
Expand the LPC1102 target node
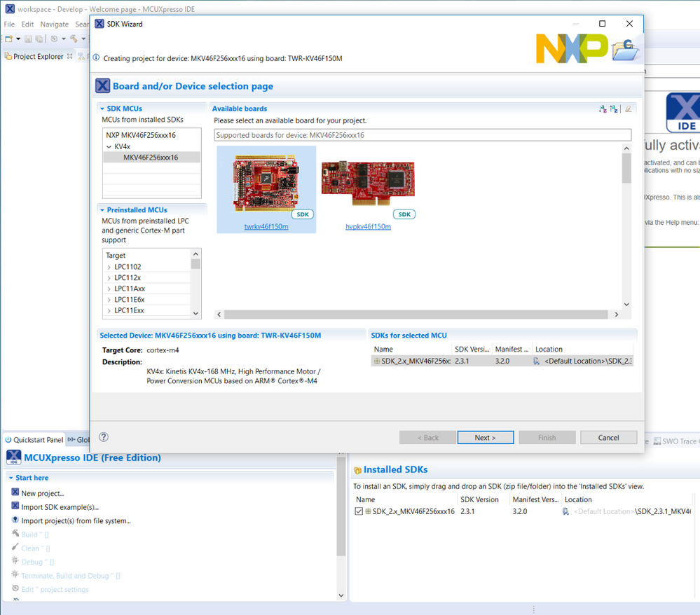tap(109, 268)
